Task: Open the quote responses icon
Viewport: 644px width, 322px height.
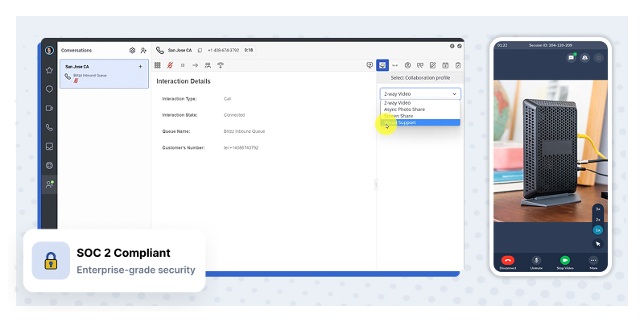Action: pos(419,65)
